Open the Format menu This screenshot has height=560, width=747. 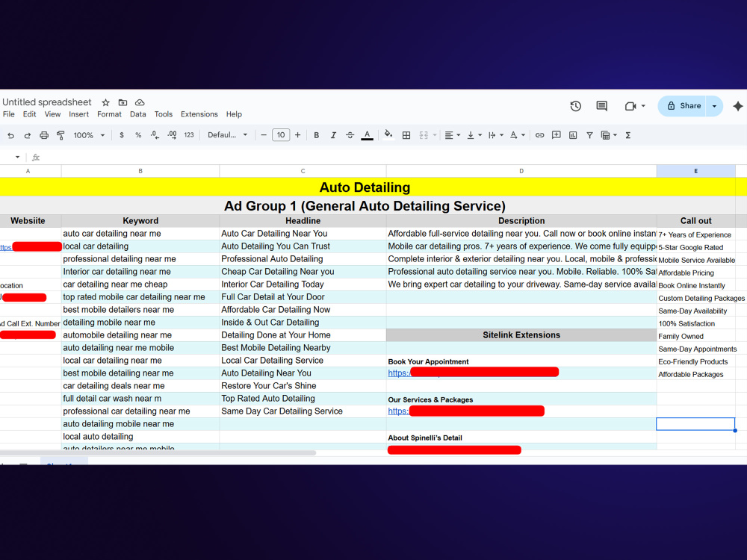tap(109, 114)
